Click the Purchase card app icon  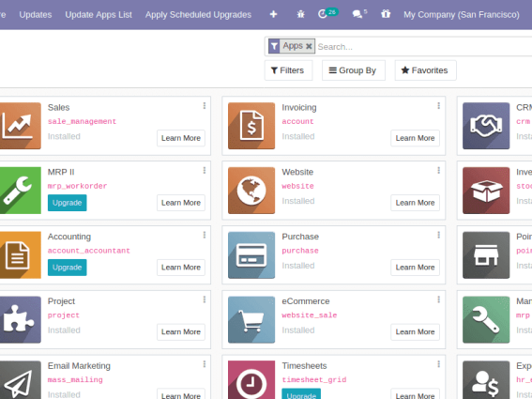click(251, 255)
